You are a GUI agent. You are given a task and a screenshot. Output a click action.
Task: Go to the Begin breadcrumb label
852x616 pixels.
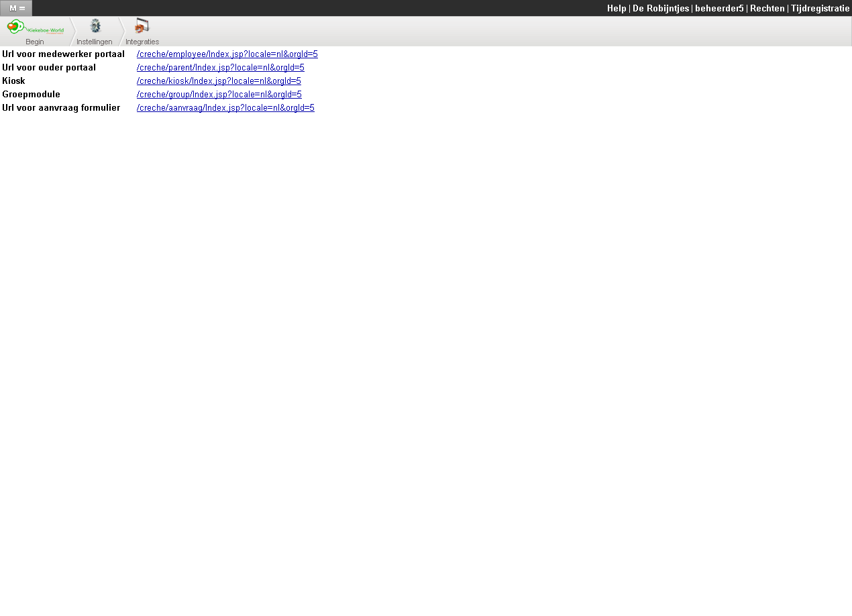(x=35, y=42)
